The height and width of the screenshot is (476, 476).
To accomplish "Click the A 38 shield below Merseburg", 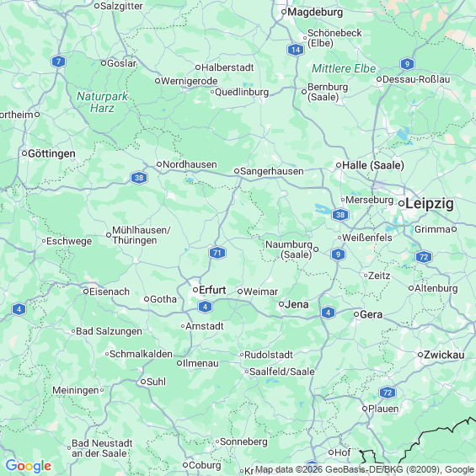I will coord(340,215).
